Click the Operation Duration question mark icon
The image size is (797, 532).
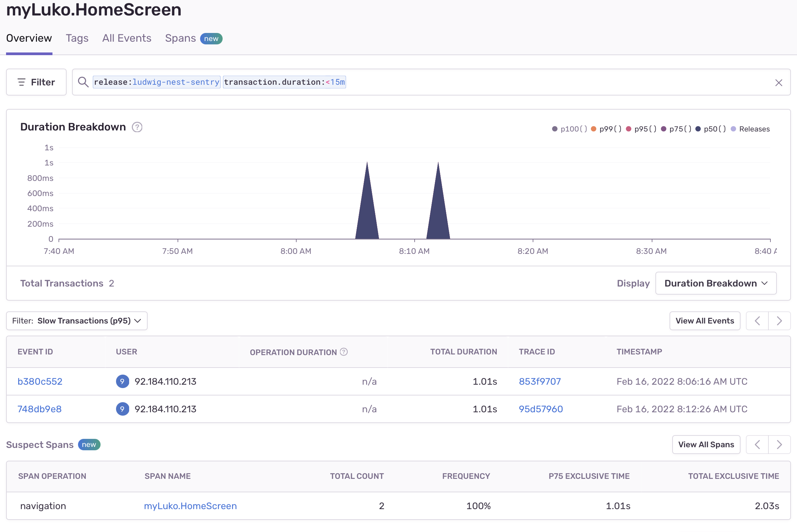pyautogui.click(x=344, y=352)
